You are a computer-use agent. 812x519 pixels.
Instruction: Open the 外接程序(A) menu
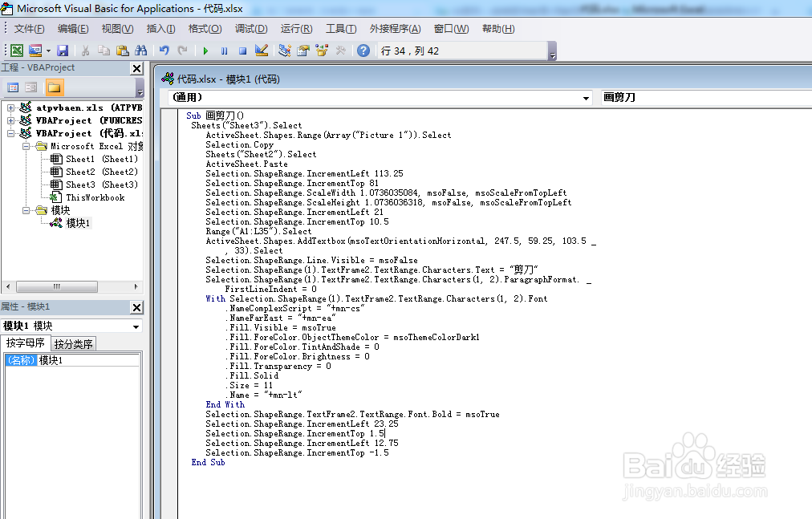point(395,29)
